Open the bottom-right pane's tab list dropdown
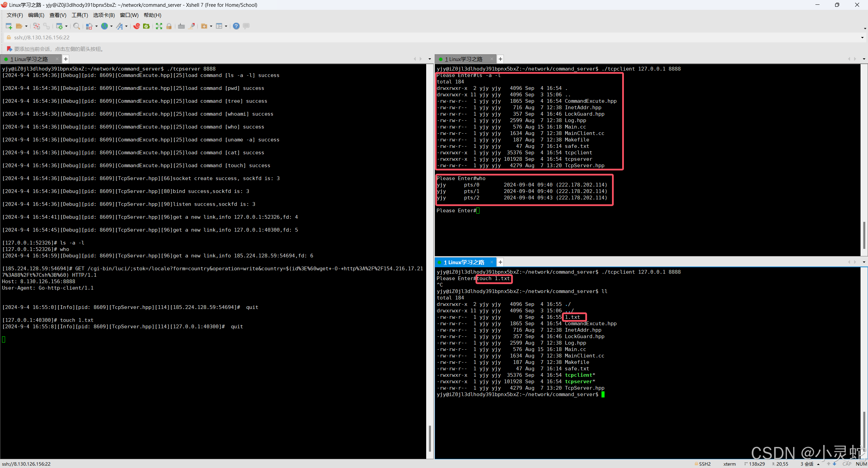This screenshot has width=868, height=468. [864, 262]
